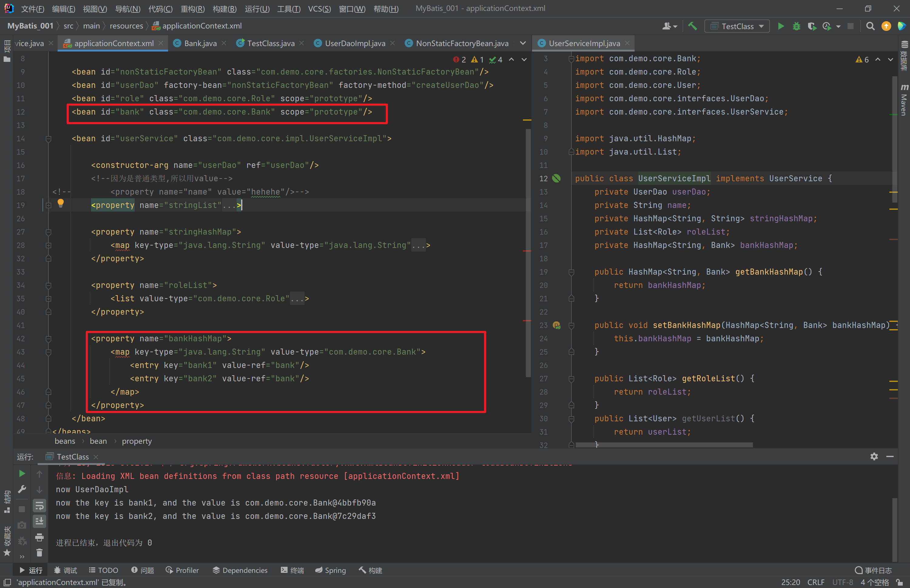Toggle read-only lock icon in status bar
Viewport: 910px width, 588px height.
coord(900,582)
